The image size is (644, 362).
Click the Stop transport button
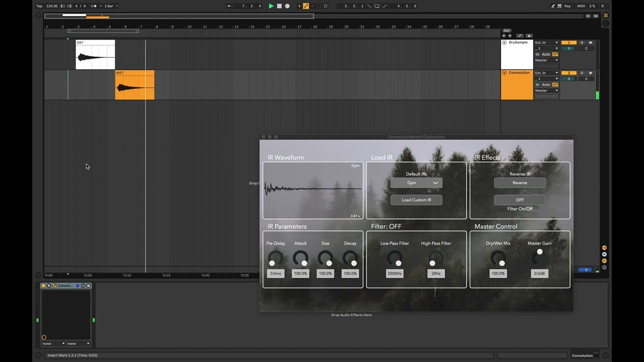(279, 6)
